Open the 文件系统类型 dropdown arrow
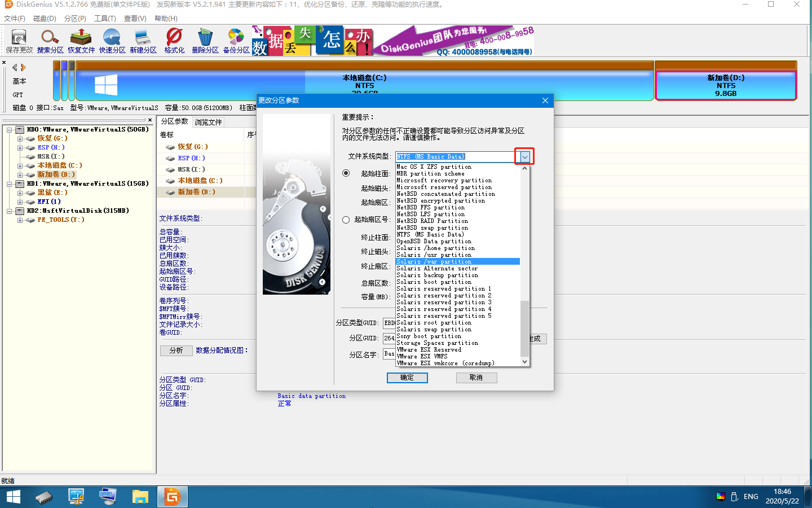Screen dimensions: 812x508 524,156
